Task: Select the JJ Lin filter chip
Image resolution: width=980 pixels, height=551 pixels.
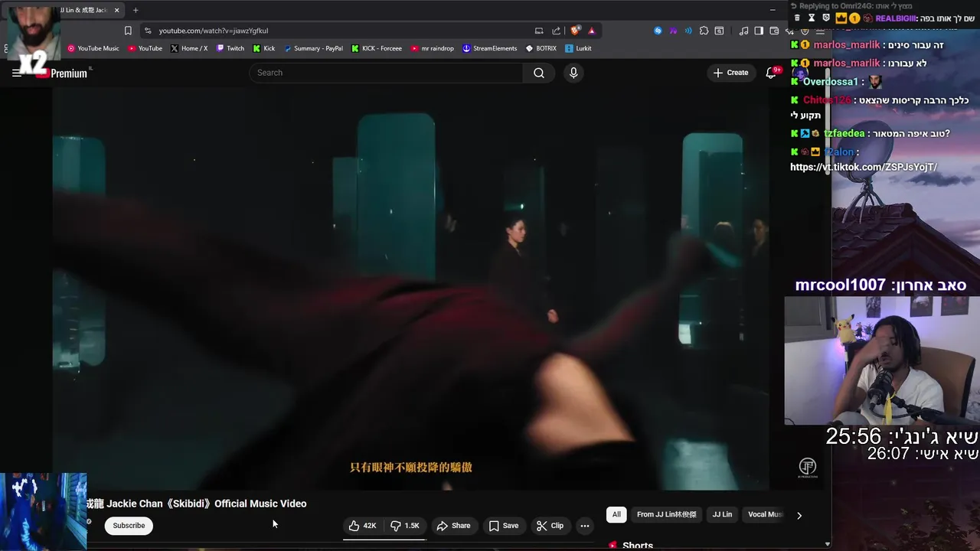Action: (x=722, y=515)
